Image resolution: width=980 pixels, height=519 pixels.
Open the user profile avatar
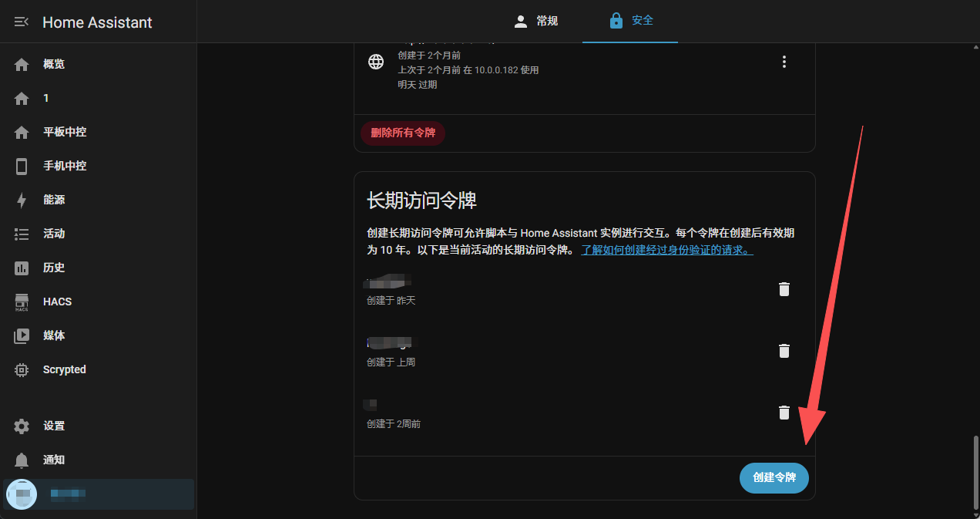22,494
